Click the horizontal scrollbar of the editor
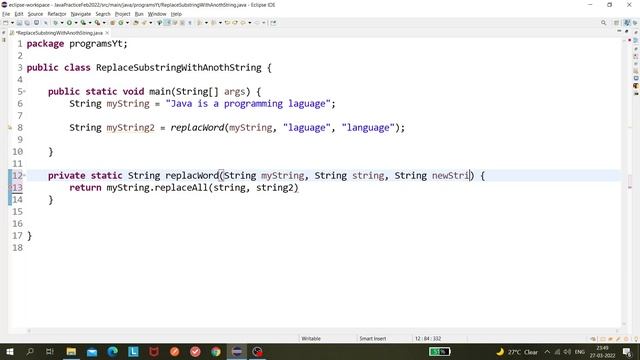640x360 pixels. tap(324, 331)
